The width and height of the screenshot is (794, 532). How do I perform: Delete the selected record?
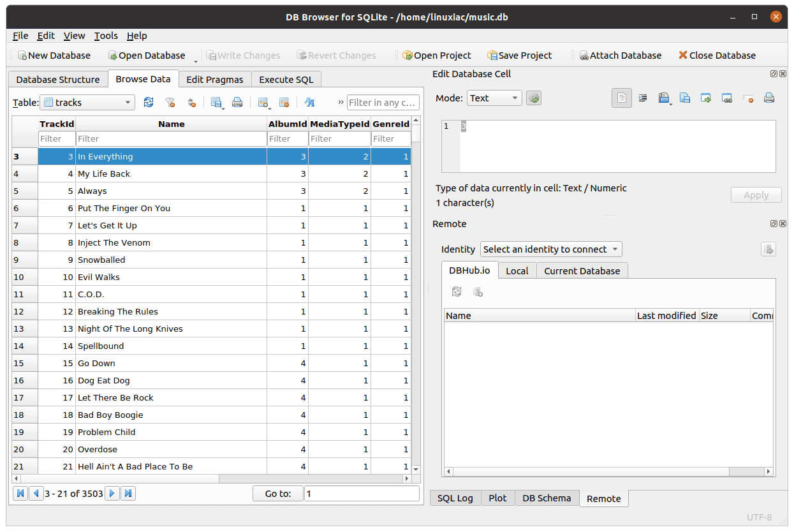[284, 102]
